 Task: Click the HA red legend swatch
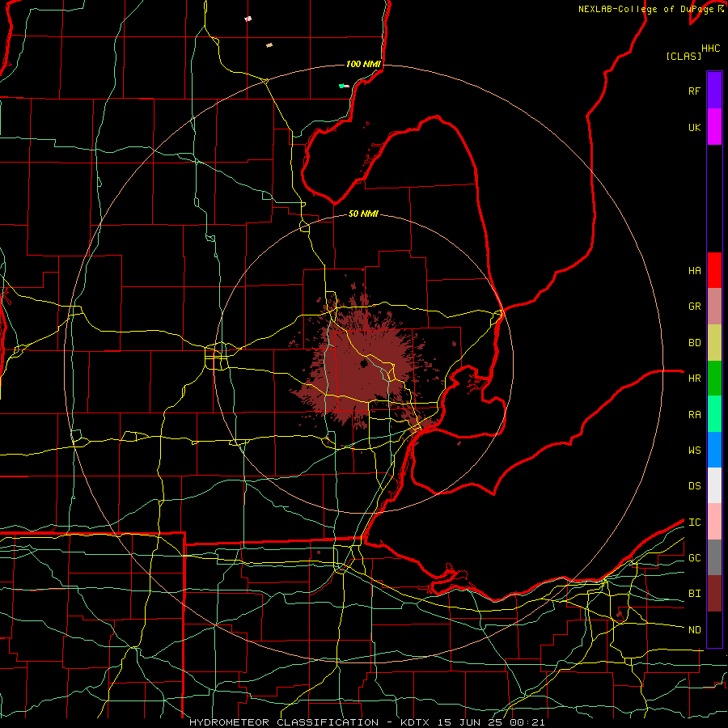click(714, 270)
